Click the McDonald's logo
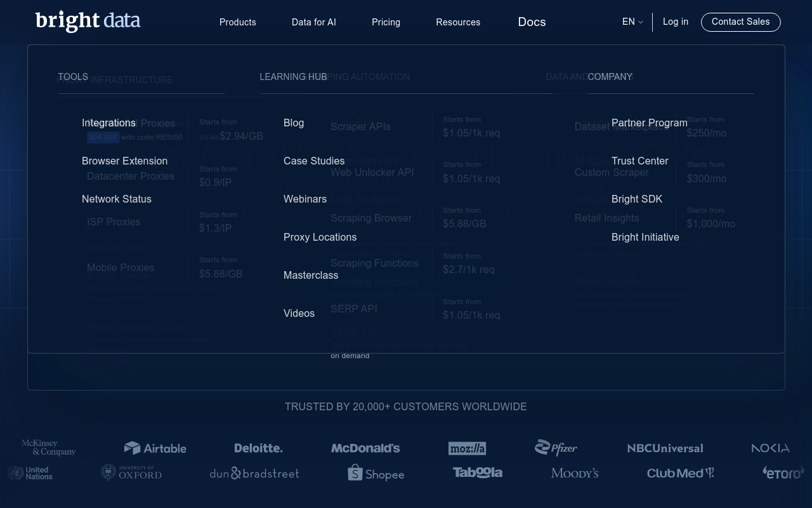The height and width of the screenshot is (508, 812). (365, 448)
